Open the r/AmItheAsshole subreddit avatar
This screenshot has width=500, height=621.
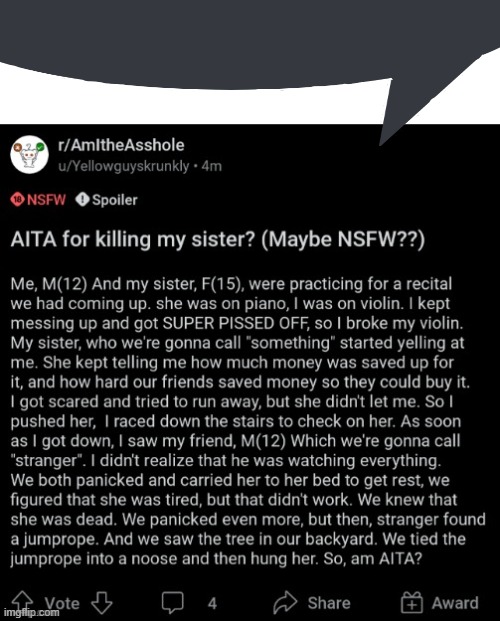[29, 155]
